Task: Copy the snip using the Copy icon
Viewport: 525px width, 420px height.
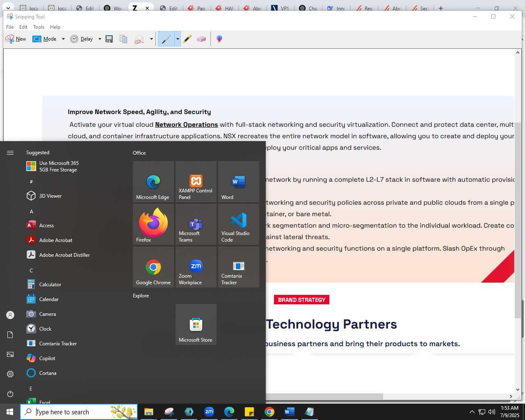Action: [123, 39]
